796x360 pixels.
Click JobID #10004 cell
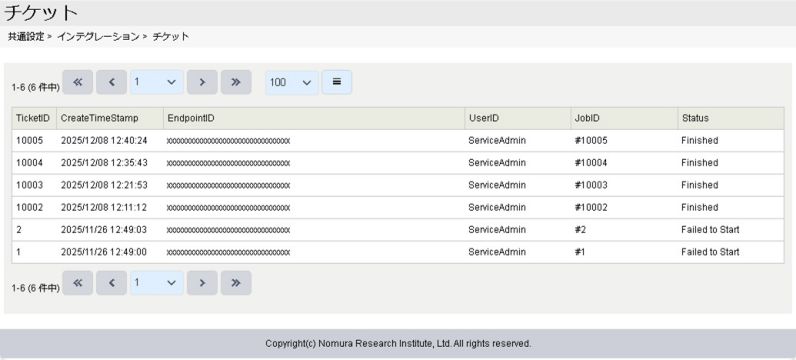coord(624,163)
